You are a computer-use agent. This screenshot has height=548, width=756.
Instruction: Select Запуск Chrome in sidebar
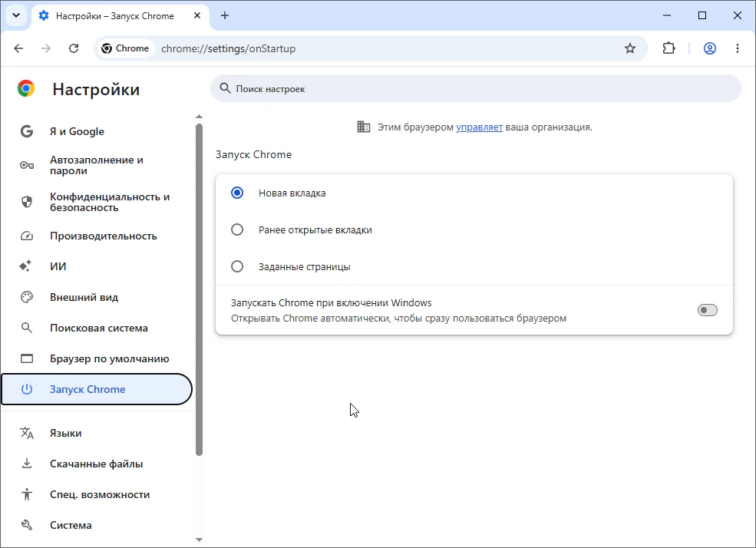point(97,389)
